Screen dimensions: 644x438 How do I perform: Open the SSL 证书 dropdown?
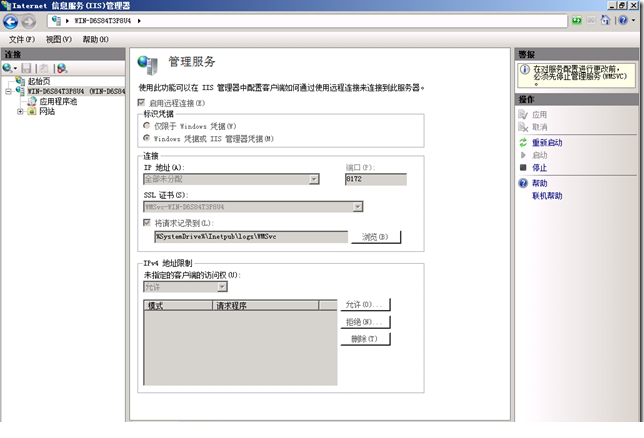coord(358,206)
